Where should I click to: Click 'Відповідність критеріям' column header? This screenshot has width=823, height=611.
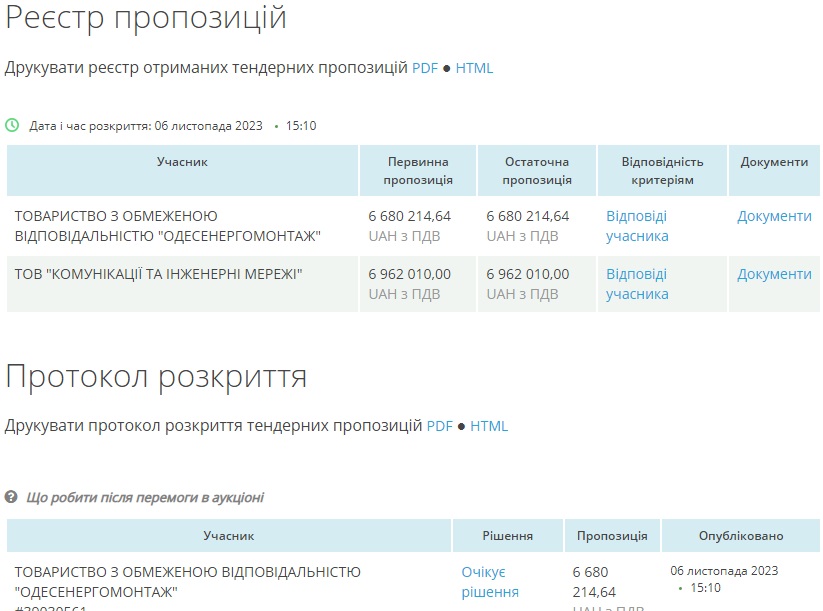[662, 171]
